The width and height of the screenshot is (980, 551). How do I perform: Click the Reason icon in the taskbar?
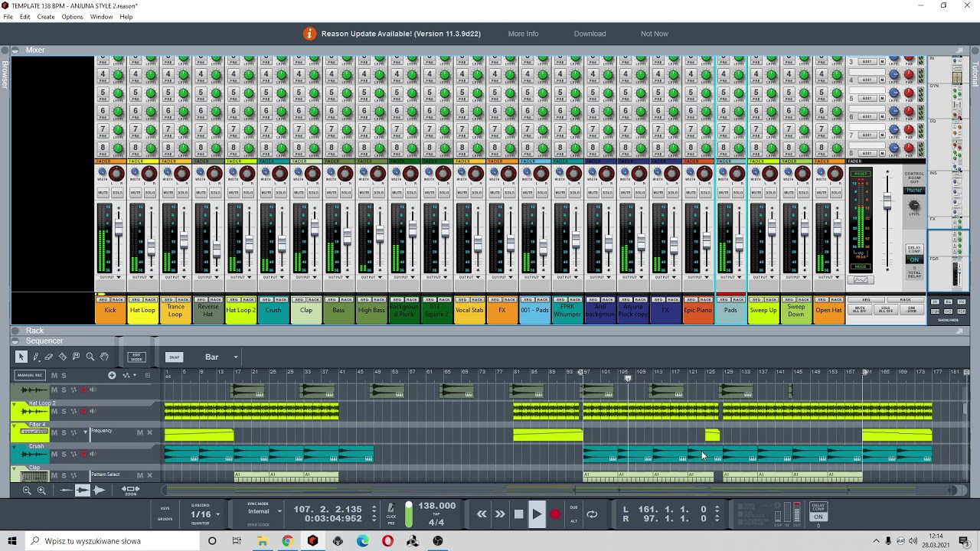coord(312,541)
